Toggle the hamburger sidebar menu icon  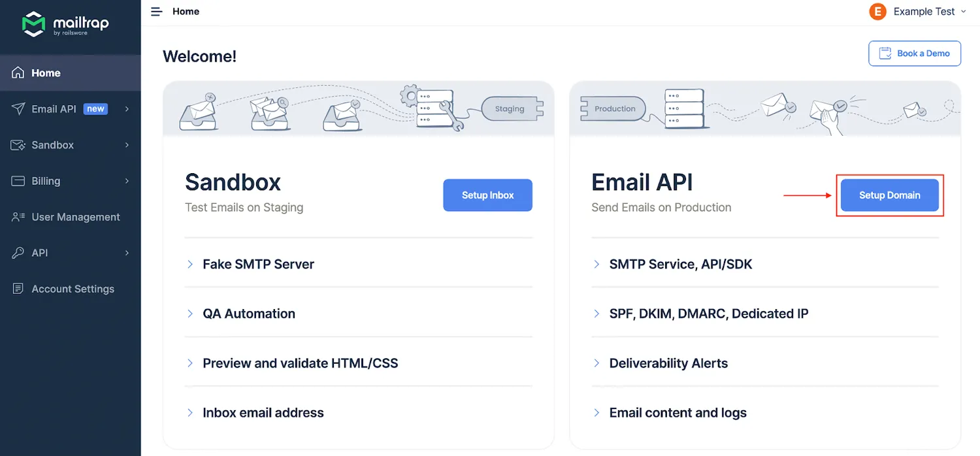pyautogui.click(x=156, y=12)
